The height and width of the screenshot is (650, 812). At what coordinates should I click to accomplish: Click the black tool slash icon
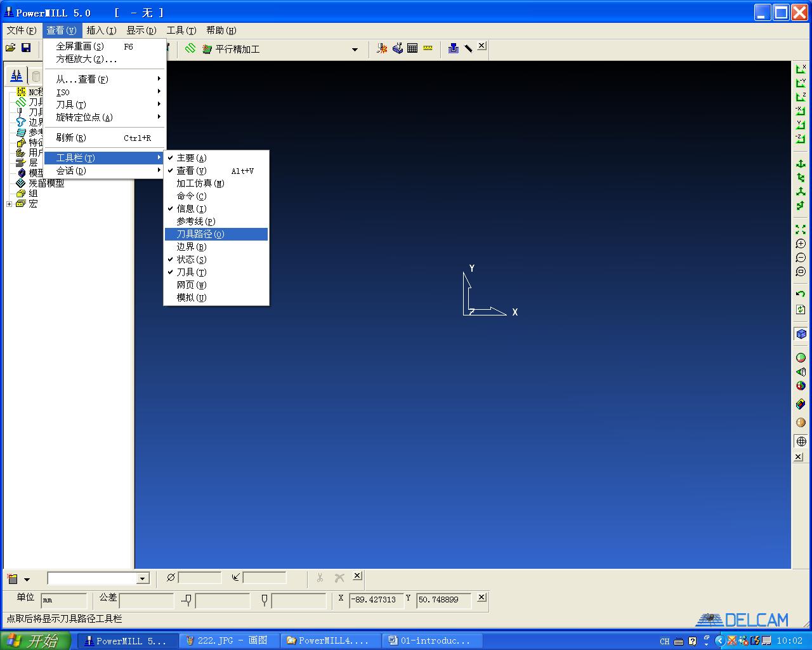tap(468, 48)
